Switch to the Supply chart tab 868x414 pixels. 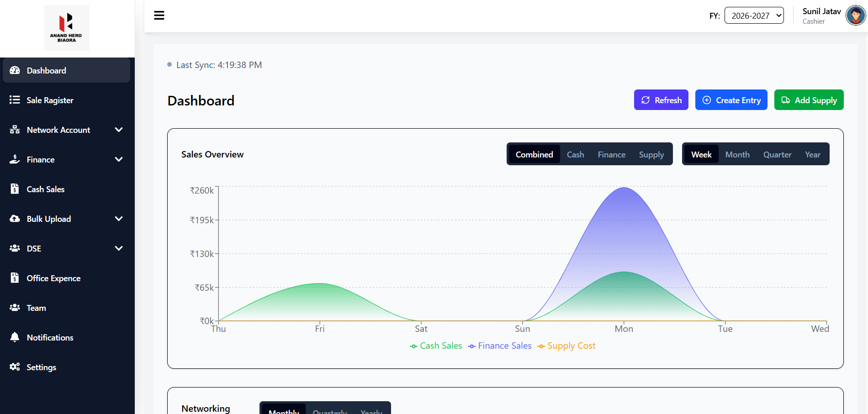coord(651,154)
